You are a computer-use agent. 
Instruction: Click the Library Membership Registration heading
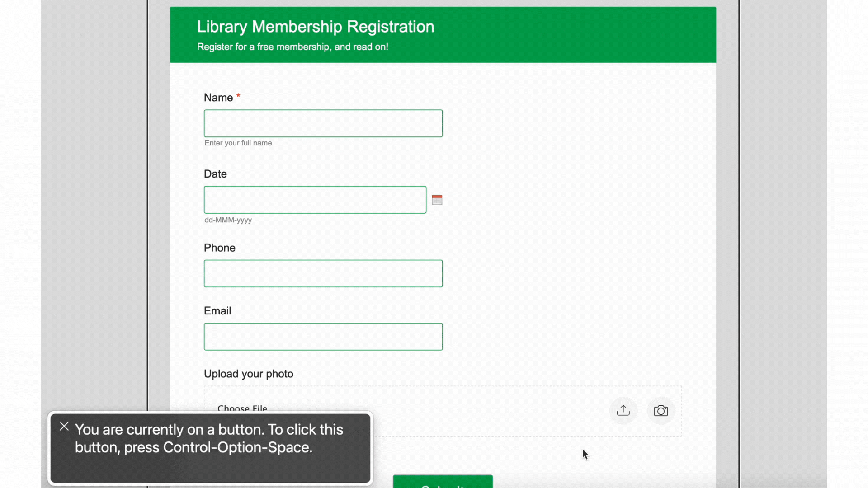[x=315, y=27]
